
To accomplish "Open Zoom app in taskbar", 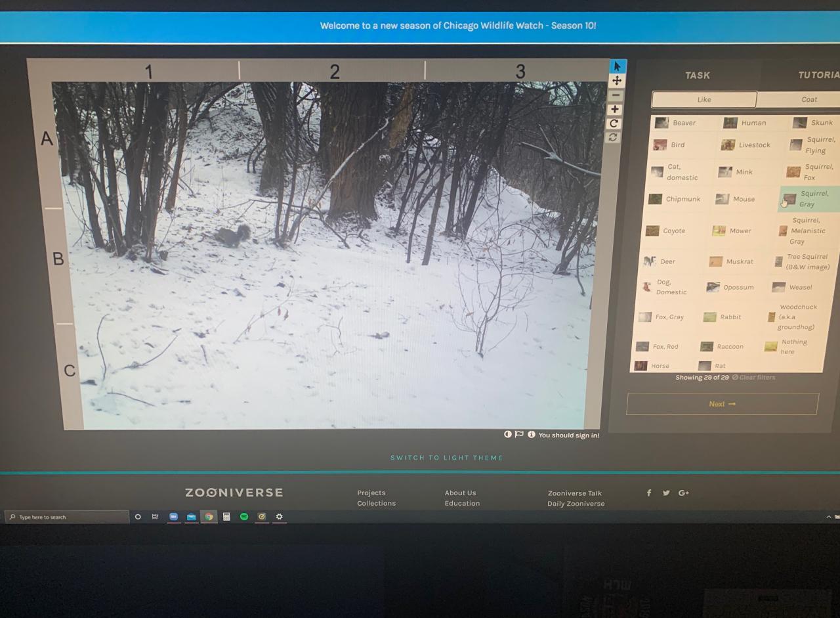I will point(174,517).
